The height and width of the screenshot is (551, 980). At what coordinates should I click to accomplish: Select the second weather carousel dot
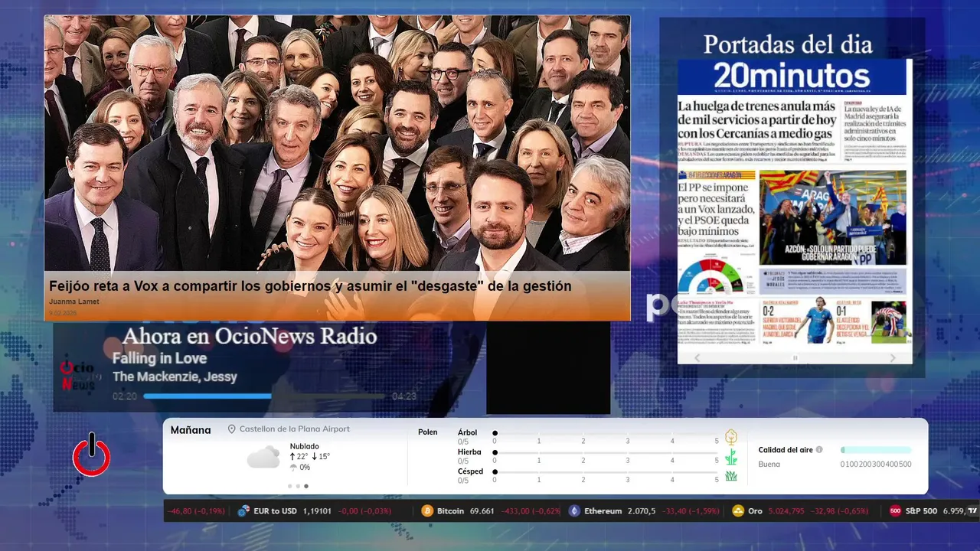(x=298, y=486)
